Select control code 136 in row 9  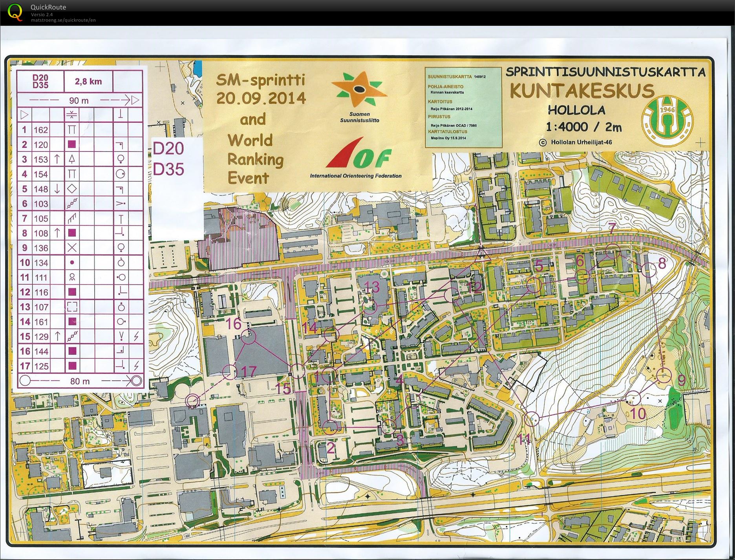[40, 248]
